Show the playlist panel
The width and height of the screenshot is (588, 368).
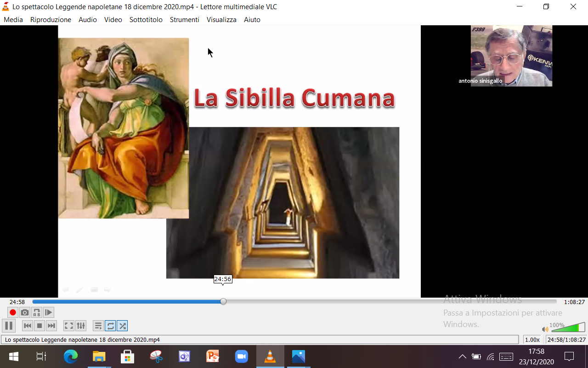pyautogui.click(x=98, y=326)
